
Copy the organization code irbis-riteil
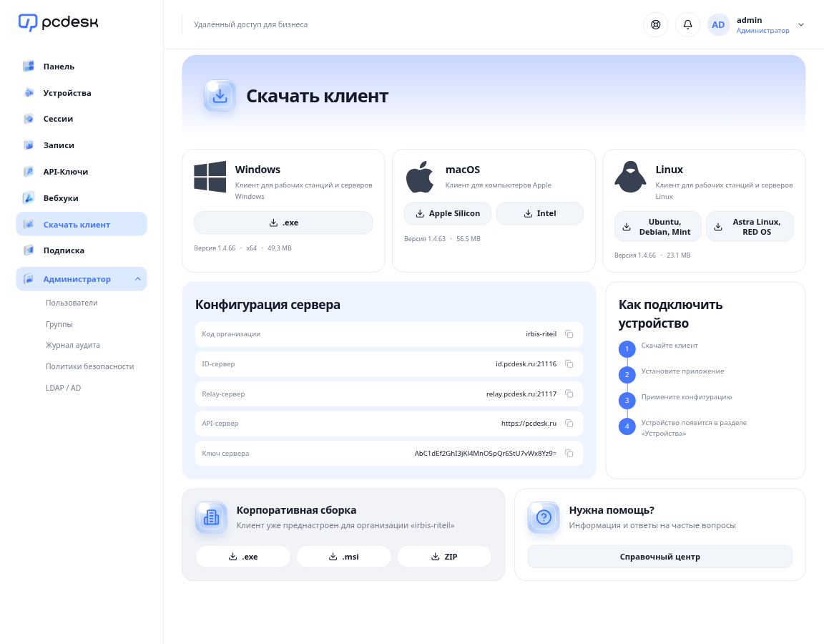click(x=569, y=334)
